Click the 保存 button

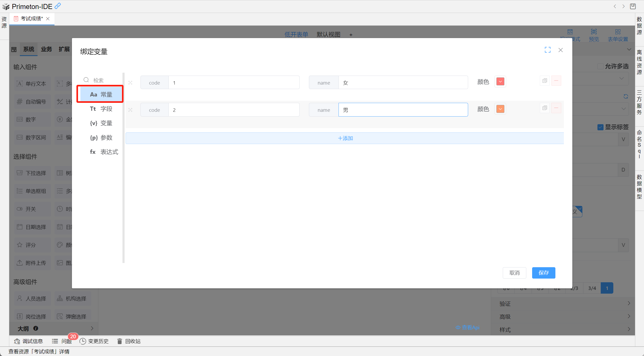[543, 273]
